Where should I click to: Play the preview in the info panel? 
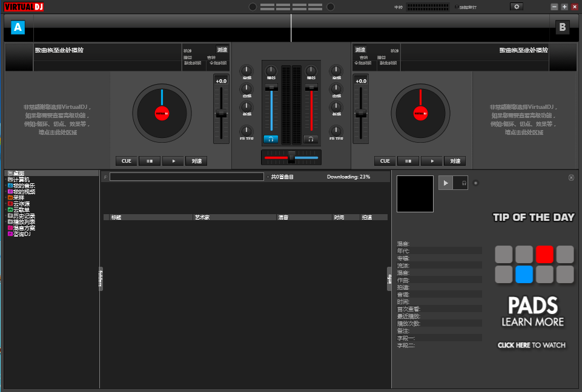coord(446,183)
